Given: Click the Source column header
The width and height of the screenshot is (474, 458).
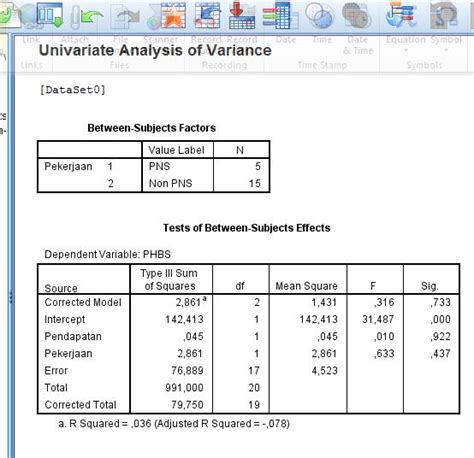Looking at the screenshot, I should pyautogui.click(x=61, y=288).
